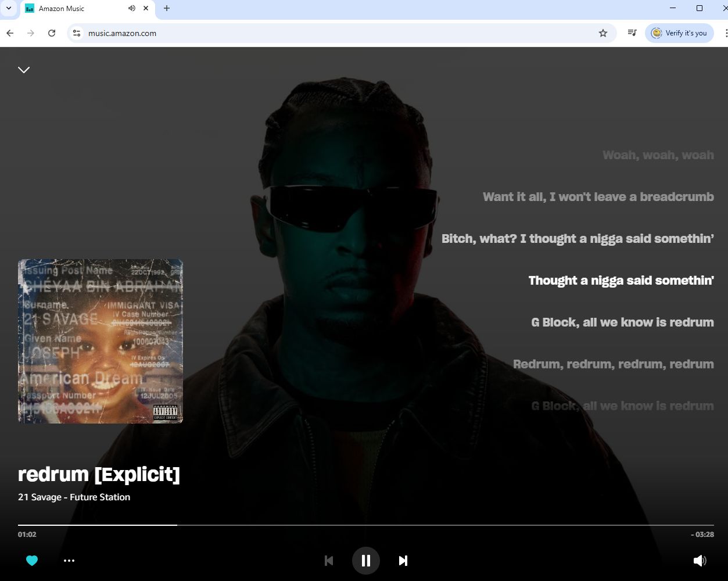Mute the tab via speaker icon
Screen dimensions: 728x581
tap(132, 8)
